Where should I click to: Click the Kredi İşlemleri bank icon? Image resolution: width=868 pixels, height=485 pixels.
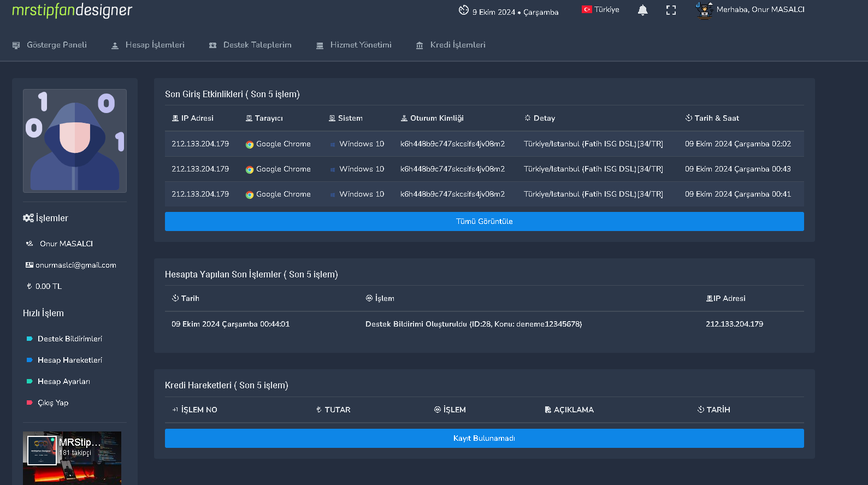(x=420, y=45)
